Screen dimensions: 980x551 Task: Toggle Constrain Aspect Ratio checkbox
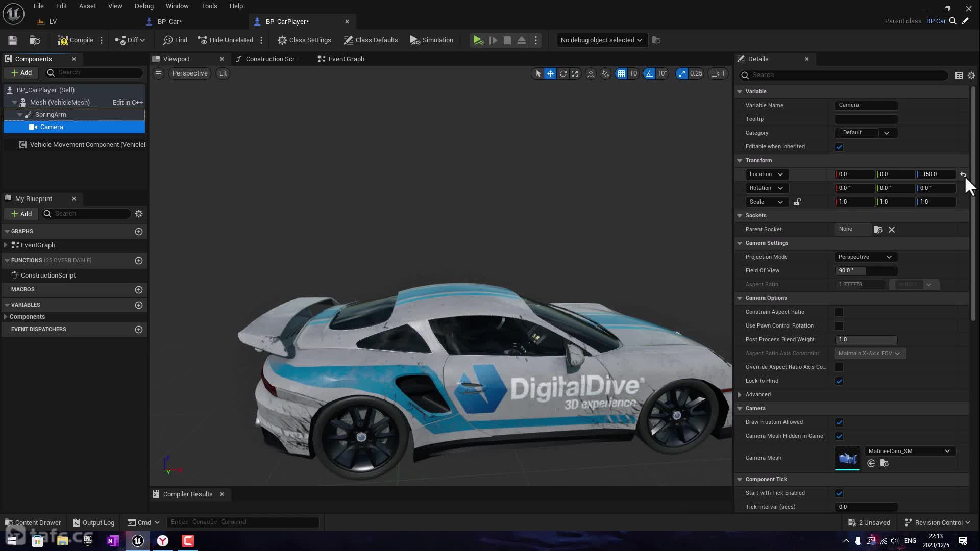click(x=839, y=312)
